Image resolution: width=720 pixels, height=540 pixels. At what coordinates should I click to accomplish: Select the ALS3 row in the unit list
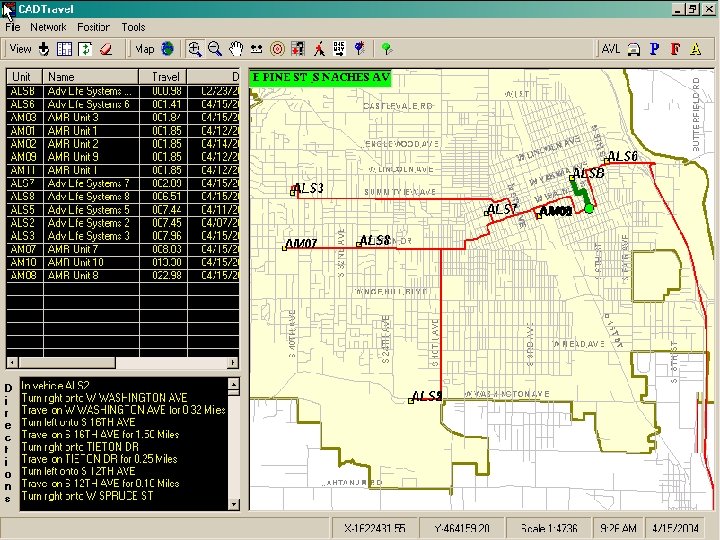coord(123,236)
